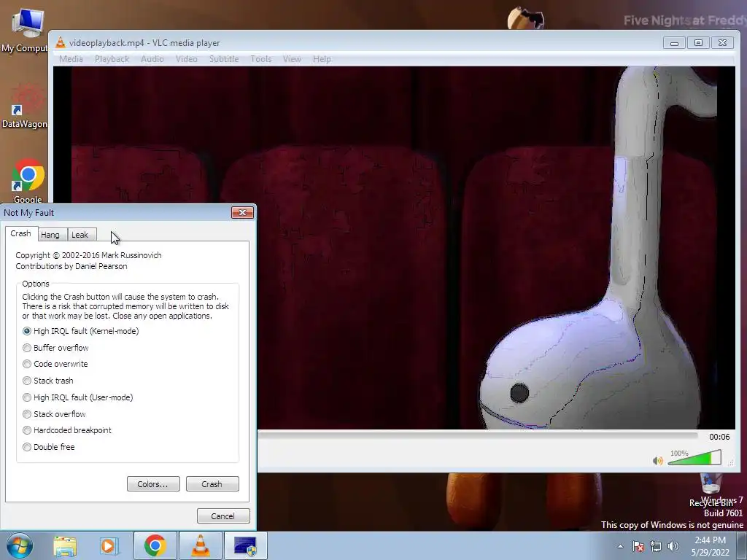Open VLC Help menu
The height and width of the screenshot is (560, 747).
322,59
